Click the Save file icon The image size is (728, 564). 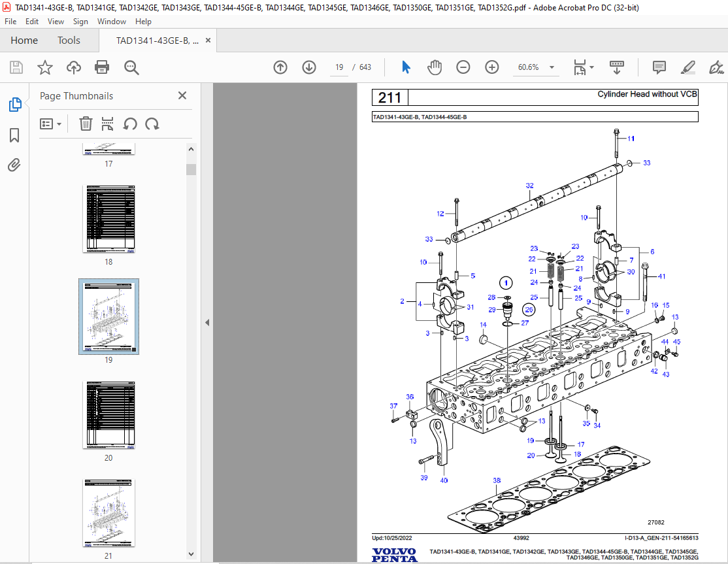coord(16,67)
